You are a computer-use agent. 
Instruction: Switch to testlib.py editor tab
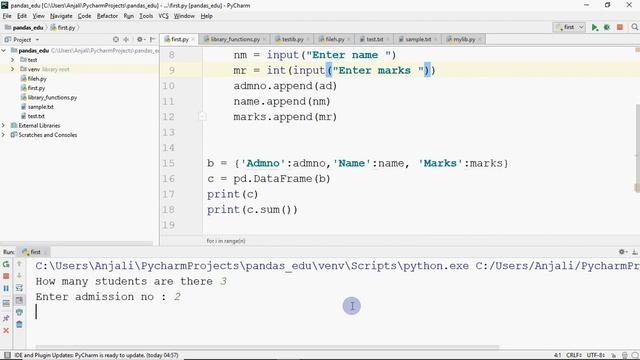pos(292,39)
